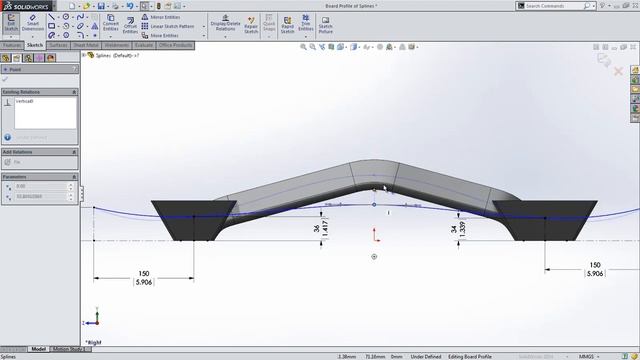The height and width of the screenshot is (360, 640).
Task: Click the Save icon
Action: (x=101, y=6)
